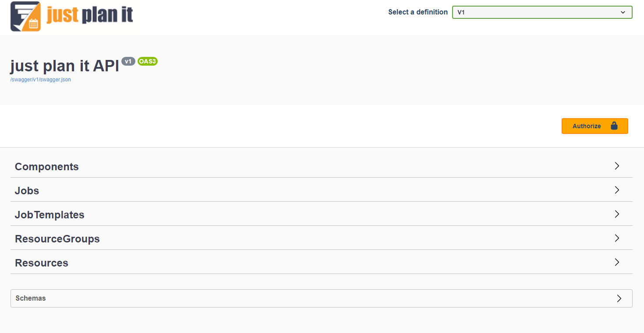Expand the JobTemplates section chevron
The image size is (644, 333).
(617, 214)
